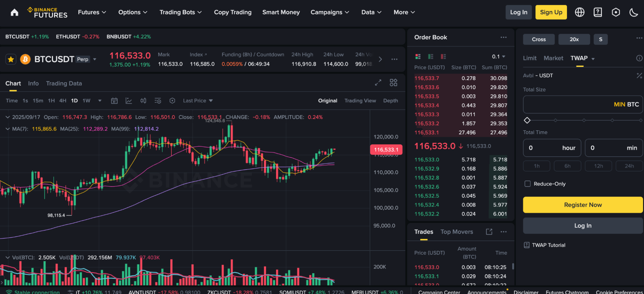Select the 1W time interval

pyautogui.click(x=86, y=101)
